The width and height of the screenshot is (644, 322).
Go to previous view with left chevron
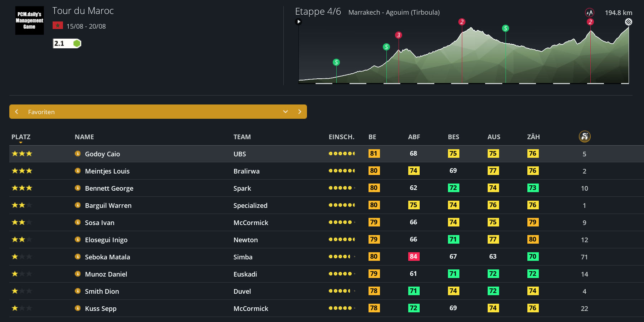click(16, 112)
